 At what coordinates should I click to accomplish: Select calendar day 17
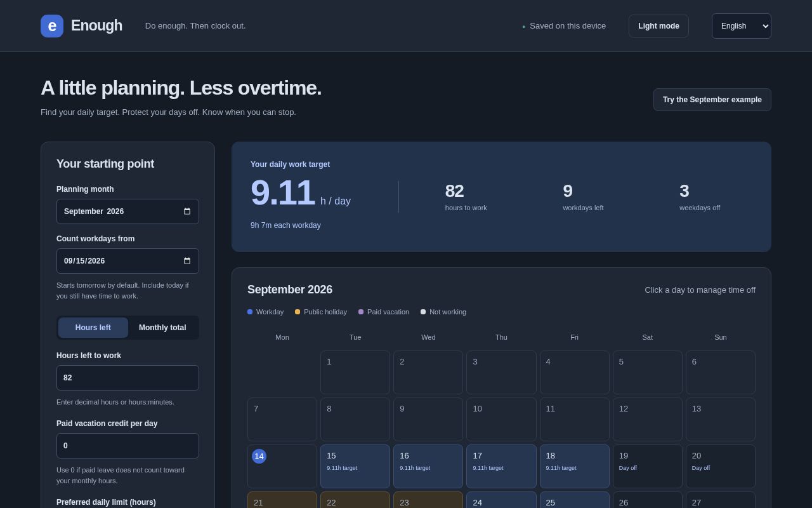(x=501, y=466)
